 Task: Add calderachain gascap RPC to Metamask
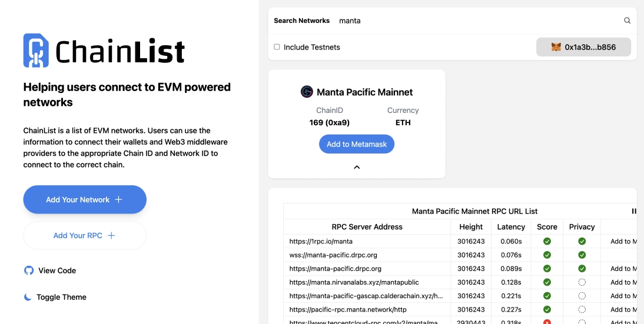click(623, 296)
